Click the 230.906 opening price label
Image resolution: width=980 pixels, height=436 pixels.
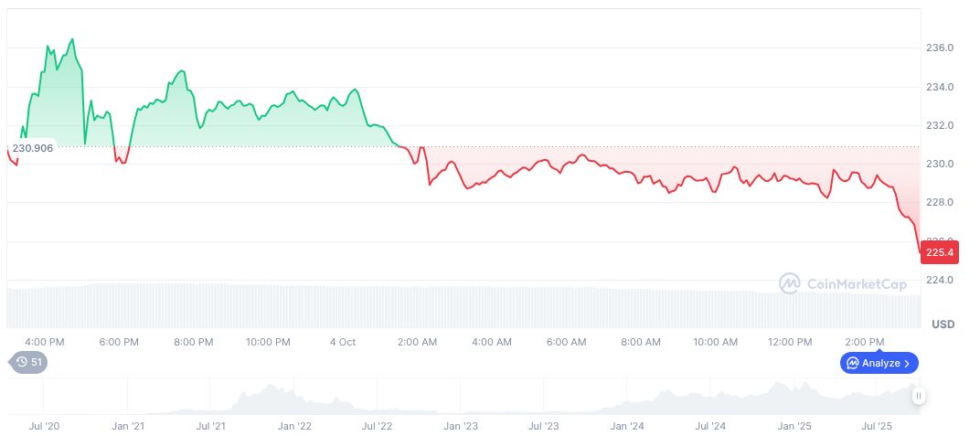point(32,148)
